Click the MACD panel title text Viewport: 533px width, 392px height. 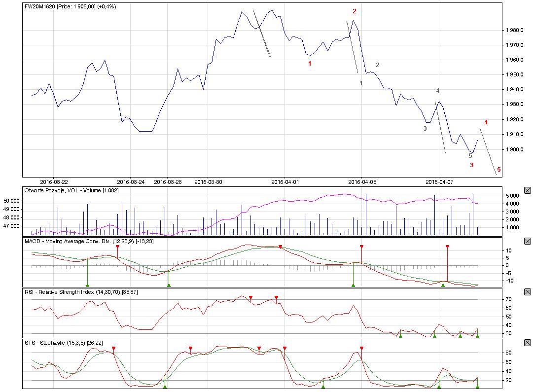point(89,241)
